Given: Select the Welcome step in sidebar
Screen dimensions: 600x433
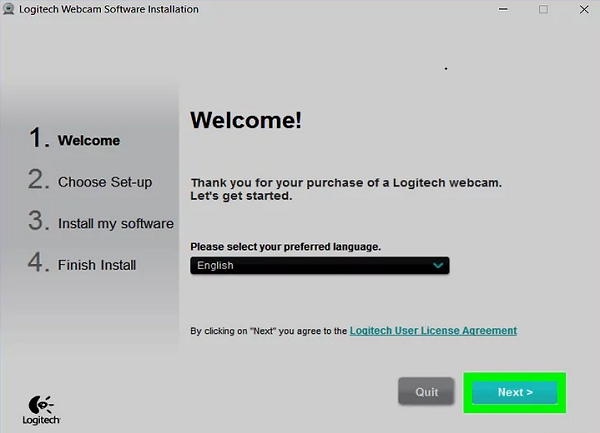Looking at the screenshot, I should pos(75,138).
